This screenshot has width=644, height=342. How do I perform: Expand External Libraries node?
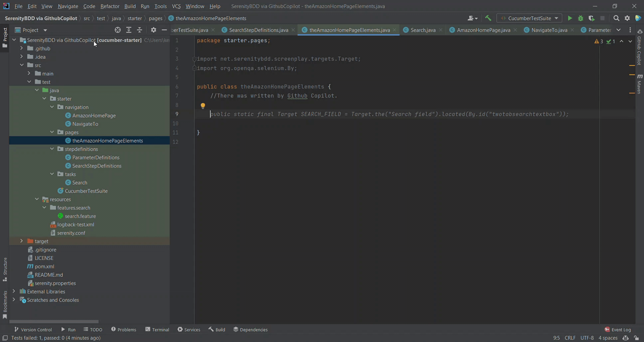(14, 291)
